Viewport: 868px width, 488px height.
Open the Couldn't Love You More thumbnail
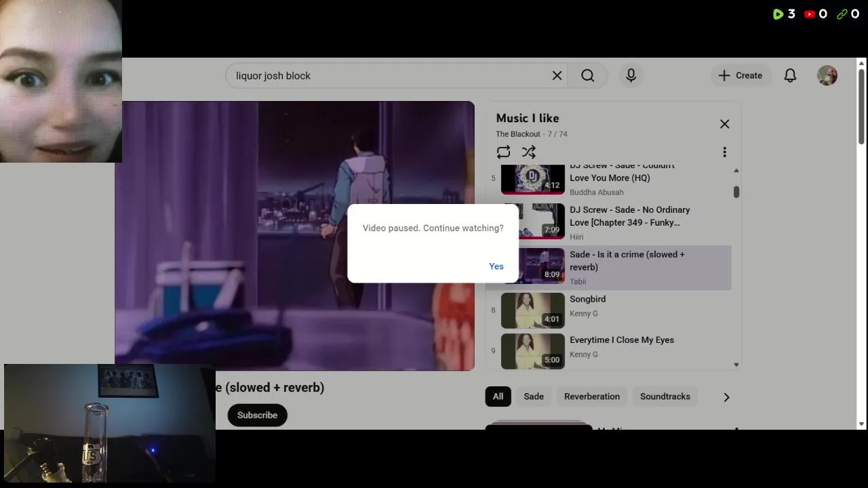point(532,179)
